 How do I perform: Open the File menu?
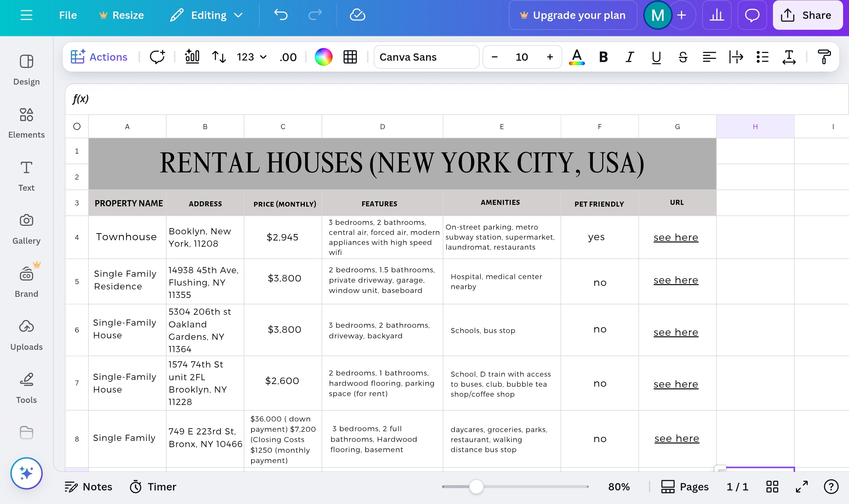(x=68, y=15)
